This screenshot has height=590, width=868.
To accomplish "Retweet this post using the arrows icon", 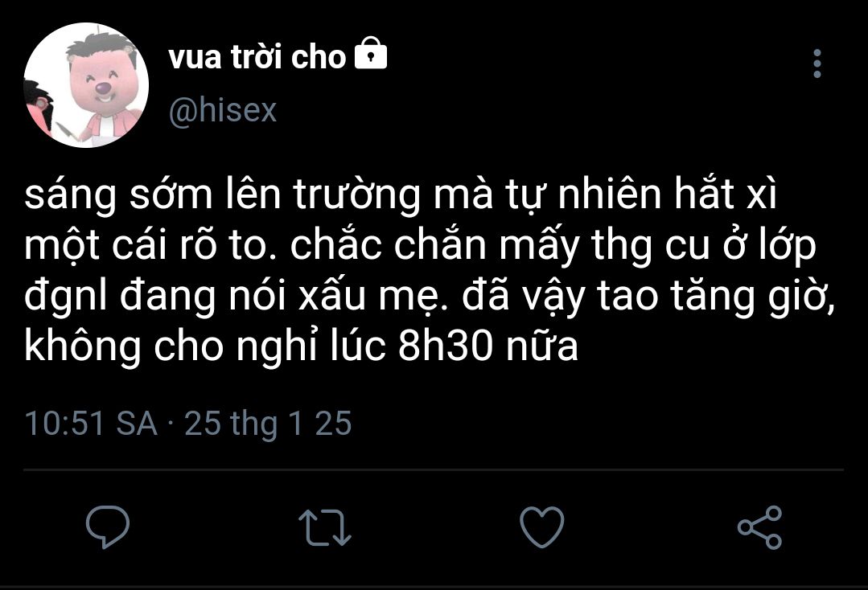I will tap(325, 527).
